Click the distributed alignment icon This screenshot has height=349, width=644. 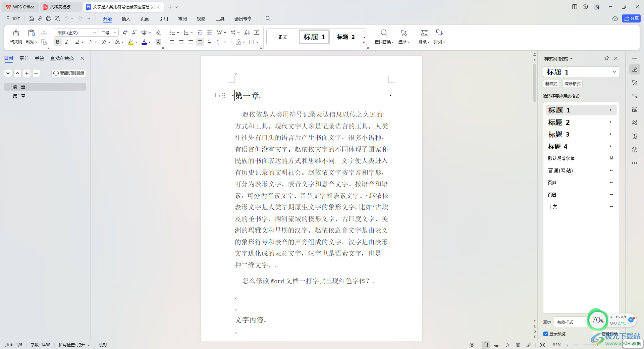pos(210,42)
